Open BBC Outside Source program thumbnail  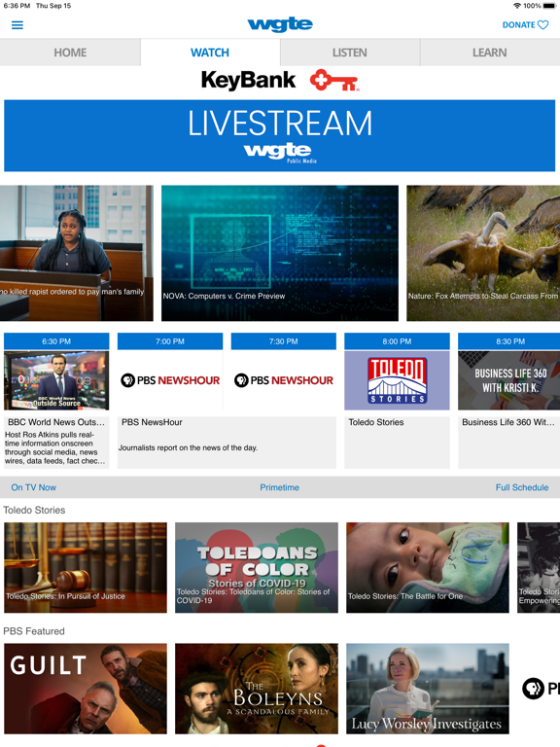point(56,380)
